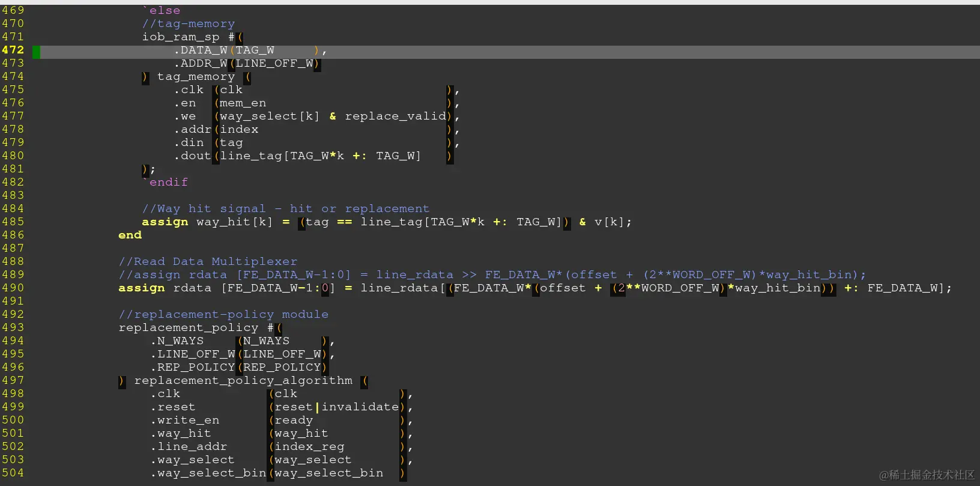Viewport: 980px width, 486px height.
Task: Click the //Read Data Multiplexer comment
Action: click(x=208, y=261)
